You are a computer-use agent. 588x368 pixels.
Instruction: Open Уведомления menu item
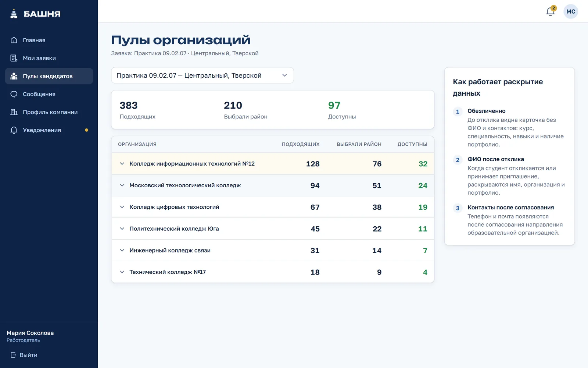click(49, 130)
